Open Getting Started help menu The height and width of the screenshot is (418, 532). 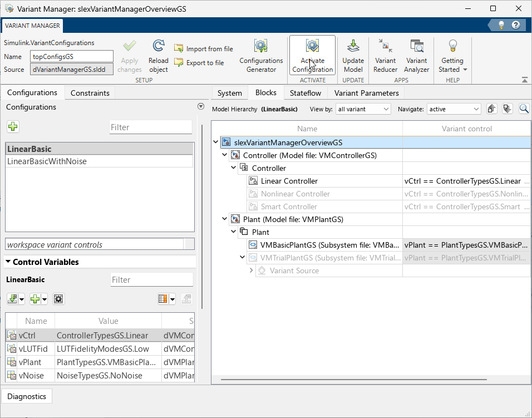pyautogui.click(x=452, y=56)
